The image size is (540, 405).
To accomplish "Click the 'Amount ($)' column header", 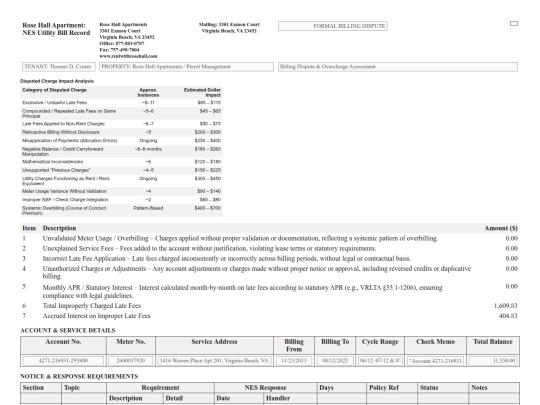I will [501, 228].
